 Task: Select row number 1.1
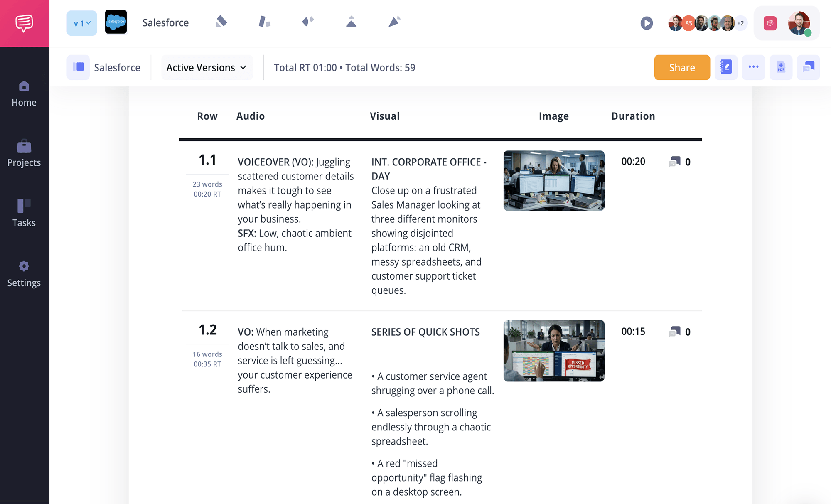tap(207, 160)
